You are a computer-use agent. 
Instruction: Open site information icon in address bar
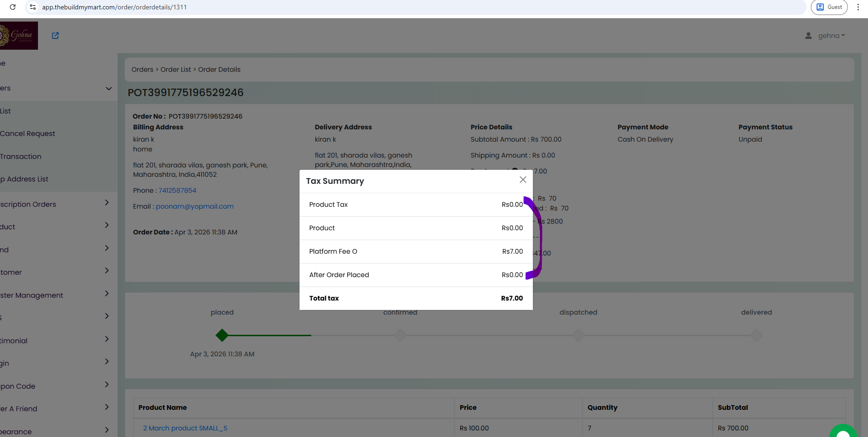(x=33, y=7)
